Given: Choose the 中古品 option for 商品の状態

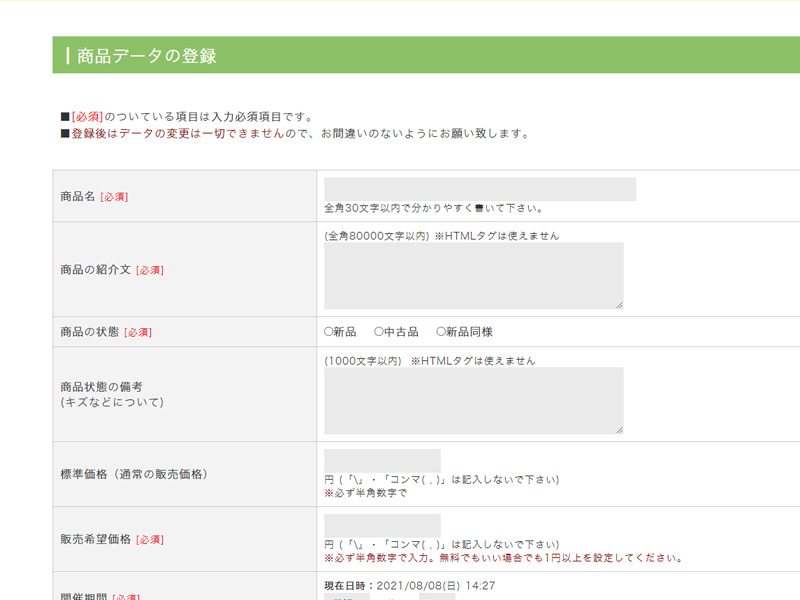Looking at the screenshot, I should pos(379,331).
